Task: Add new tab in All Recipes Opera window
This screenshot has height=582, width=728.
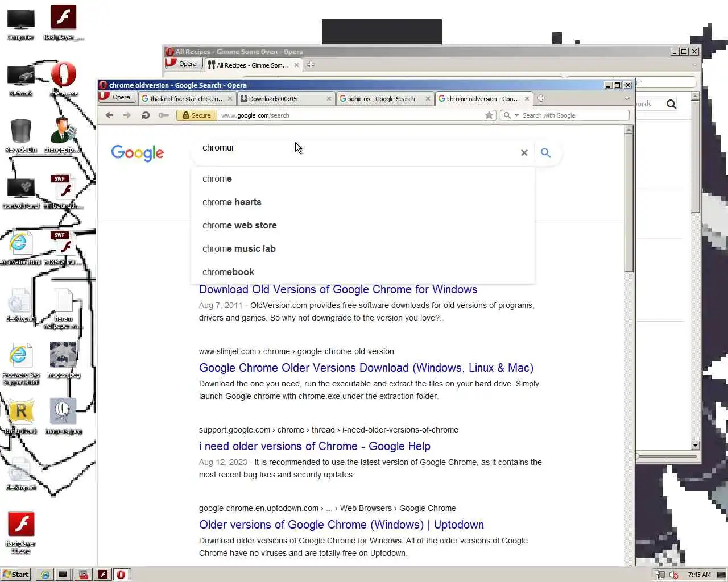Action: tap(311, 65)
